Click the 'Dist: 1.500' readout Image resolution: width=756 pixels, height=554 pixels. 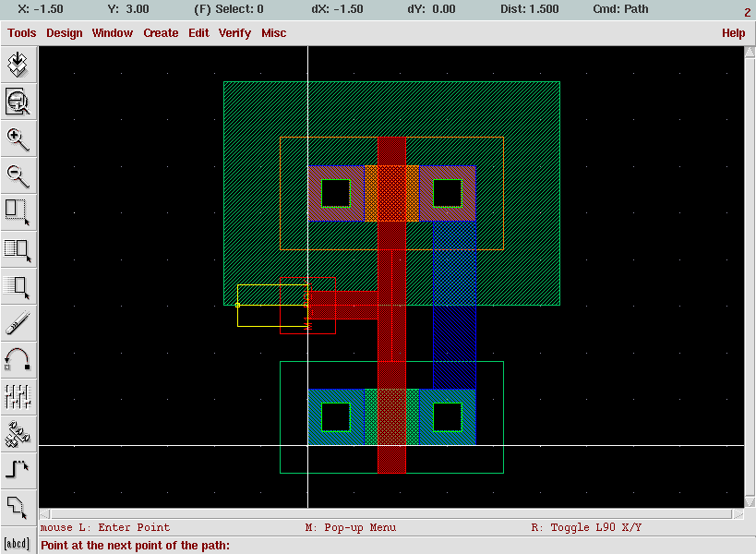click(530, 9)
